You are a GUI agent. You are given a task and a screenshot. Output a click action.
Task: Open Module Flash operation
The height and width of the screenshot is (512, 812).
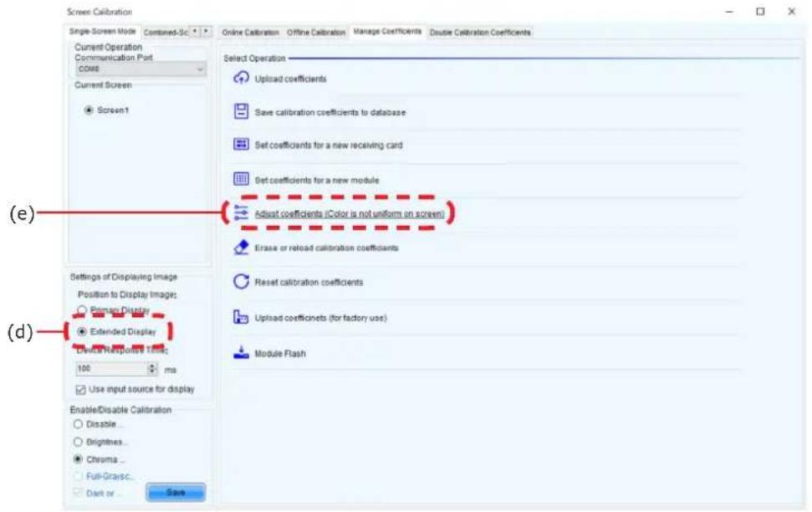pos(280,353)
